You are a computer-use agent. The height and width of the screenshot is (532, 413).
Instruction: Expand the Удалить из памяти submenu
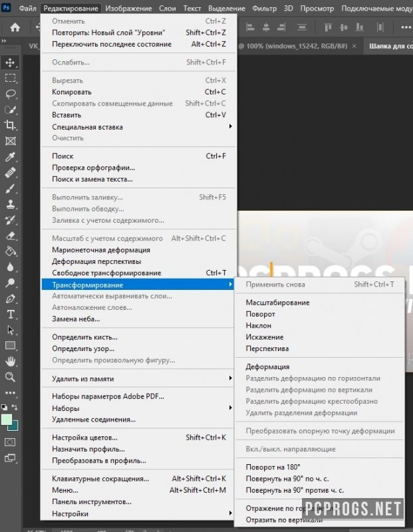pyautogui.click(x=138, y=378)
